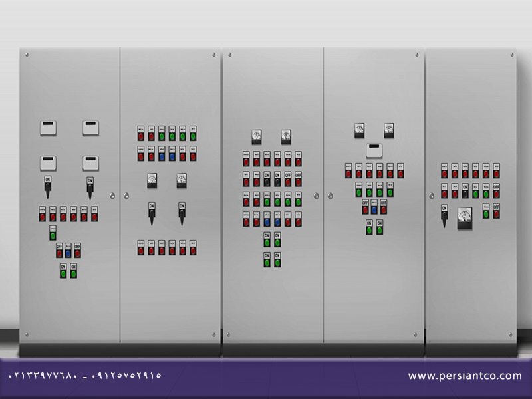Screen dimensions: 532x399
Task: Push upper-left green ON button on middle cabinet
Action: pos(267,239)
